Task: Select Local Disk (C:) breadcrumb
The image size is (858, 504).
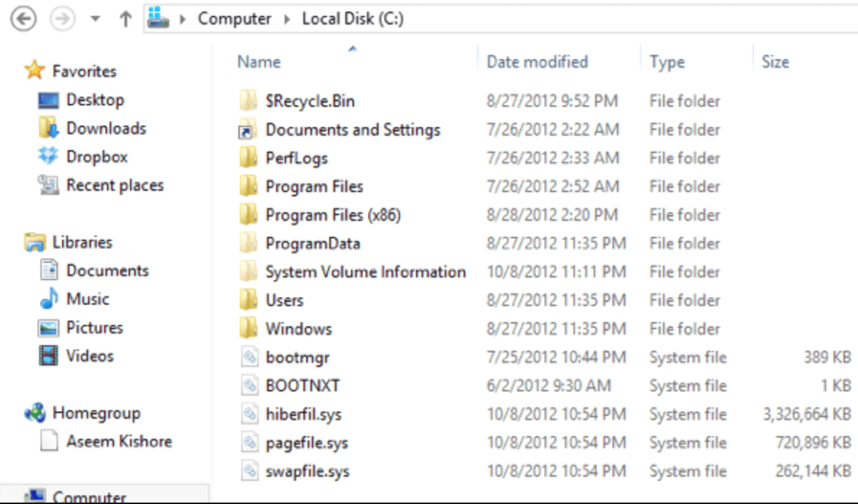Action: pyautogui.click(x=353, y=19)
